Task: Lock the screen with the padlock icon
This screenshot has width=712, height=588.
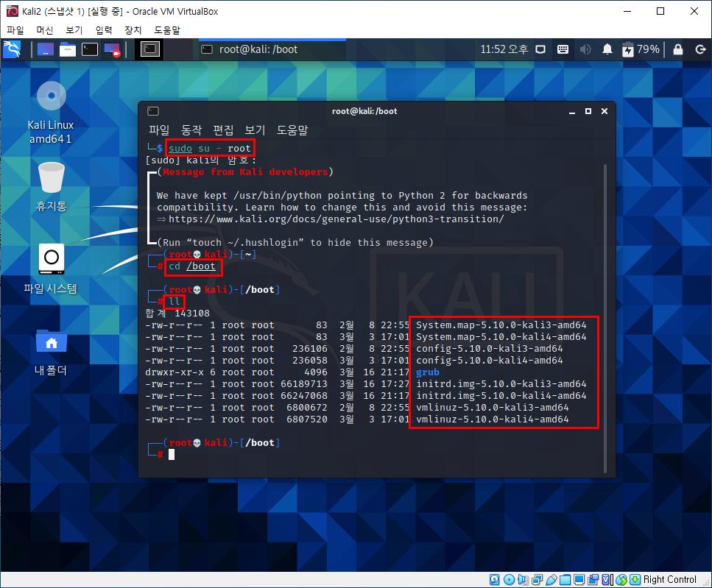Action: 678,49
